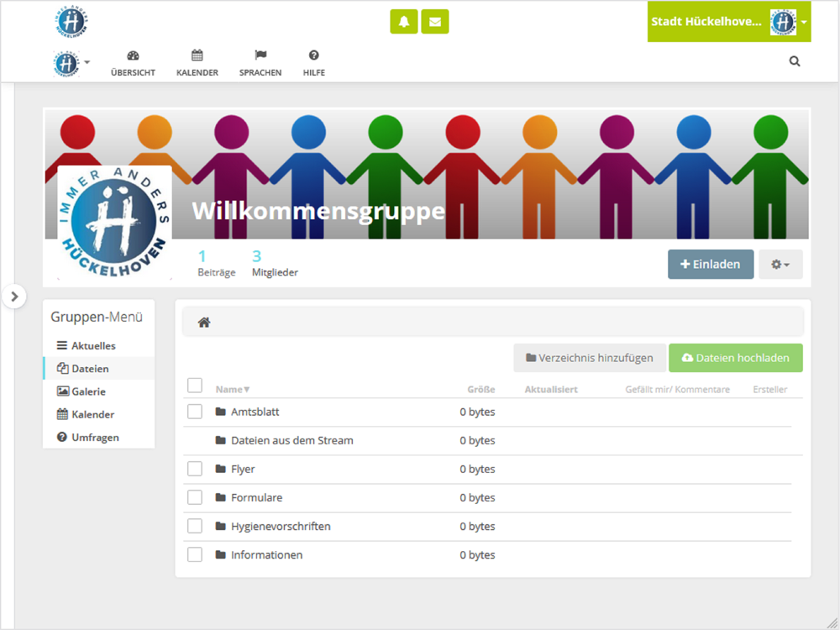Click the Hygienevorschriften folder icon
The image size is (840, 630).
pyautogui.click(x=220, y=526)
